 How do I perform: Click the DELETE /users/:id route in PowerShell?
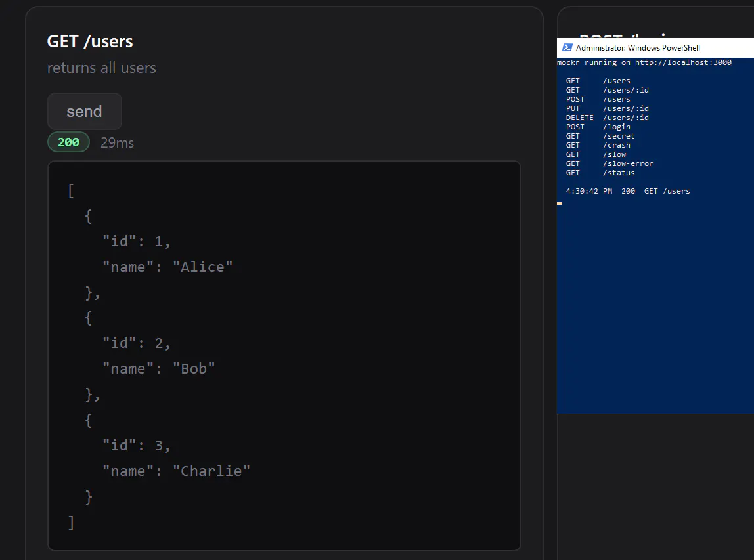coord(608,118)
